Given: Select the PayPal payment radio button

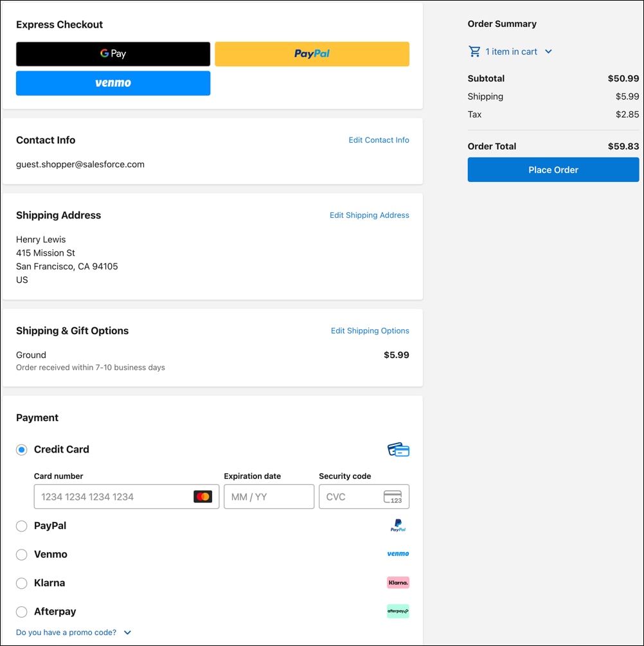Looking at the screenshot, I should (x=21, y=526).
